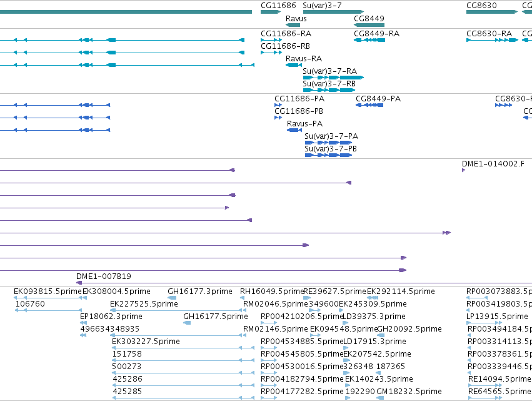Screen dimensions: 532x401
Task: Select EST label EK245309.5prime
Action: tap(373, 304)
